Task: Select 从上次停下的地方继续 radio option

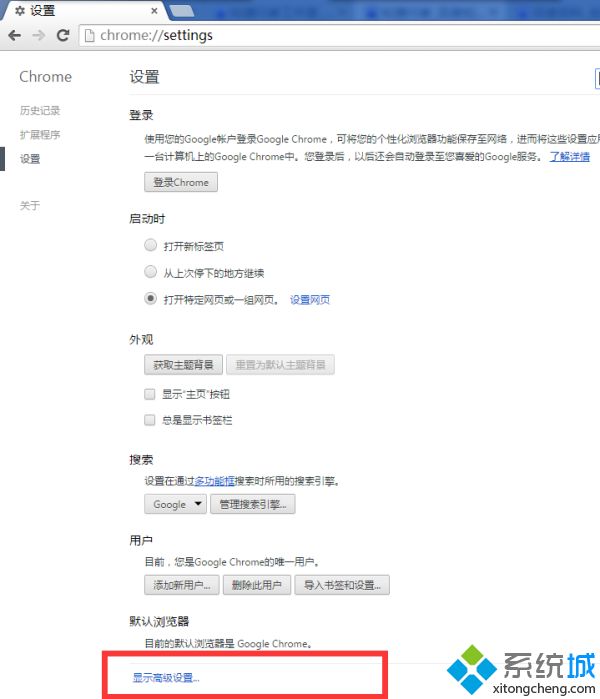Action: coord(151,272)
